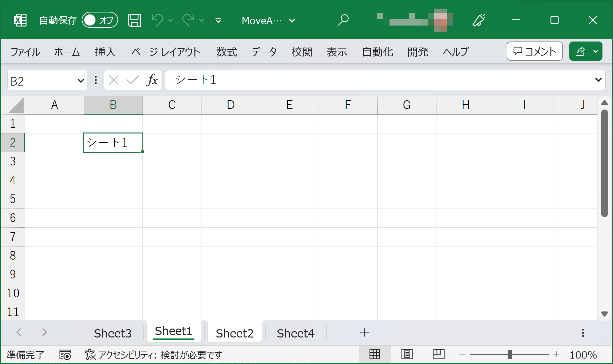Open the undo history dropdown arrow
The height and width of the screenshot is (364, 613).
click(171, 20)
